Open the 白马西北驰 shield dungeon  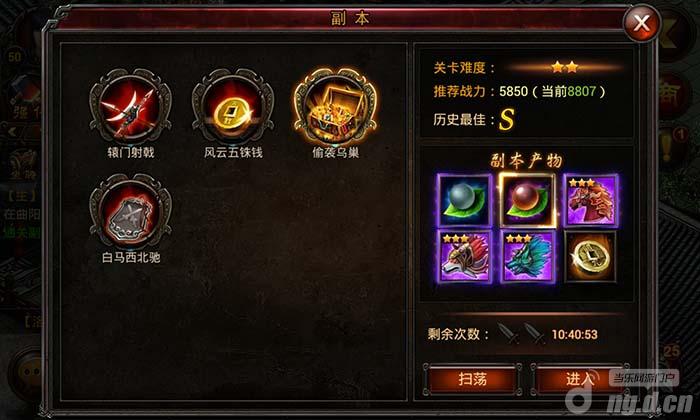pyautogui.click(x=130, y=212)
